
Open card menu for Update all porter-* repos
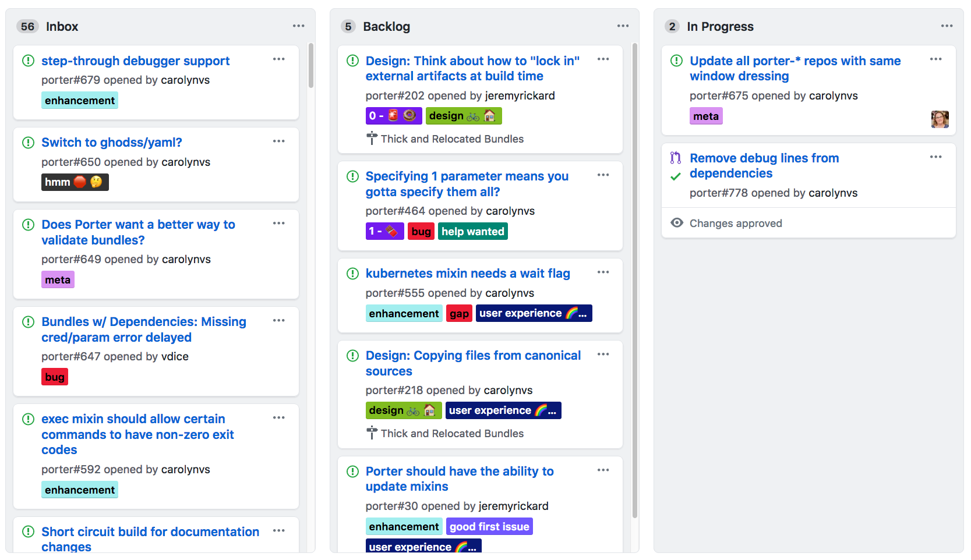(935, 59)
